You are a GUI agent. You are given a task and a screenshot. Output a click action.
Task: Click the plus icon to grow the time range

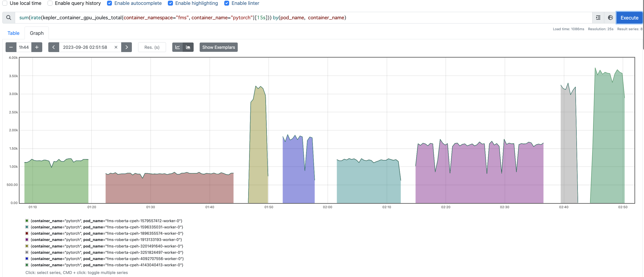coord(36,47)
